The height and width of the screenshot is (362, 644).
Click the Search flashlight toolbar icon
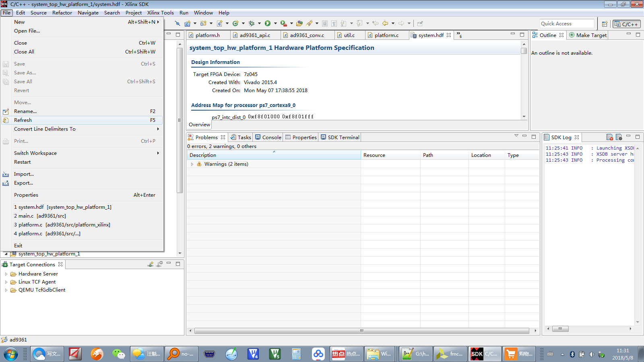[309, 23]
